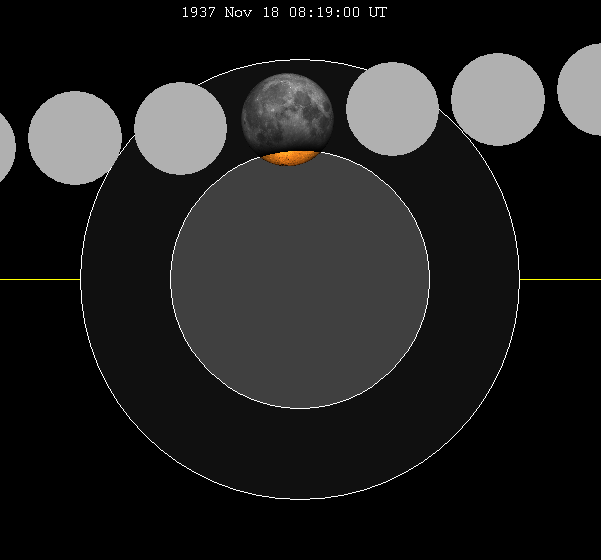601x560 pixels.
Task: Click the date and time title text
Action: (284, 13)
